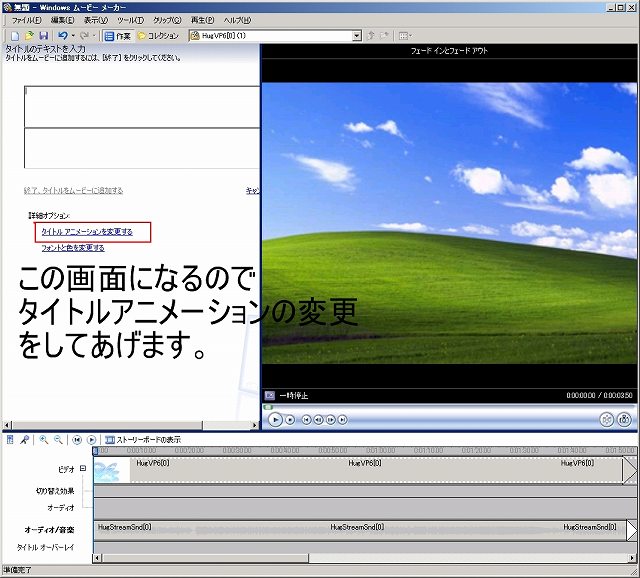Click the monitor icon beside 一時停止

(270, 396)
